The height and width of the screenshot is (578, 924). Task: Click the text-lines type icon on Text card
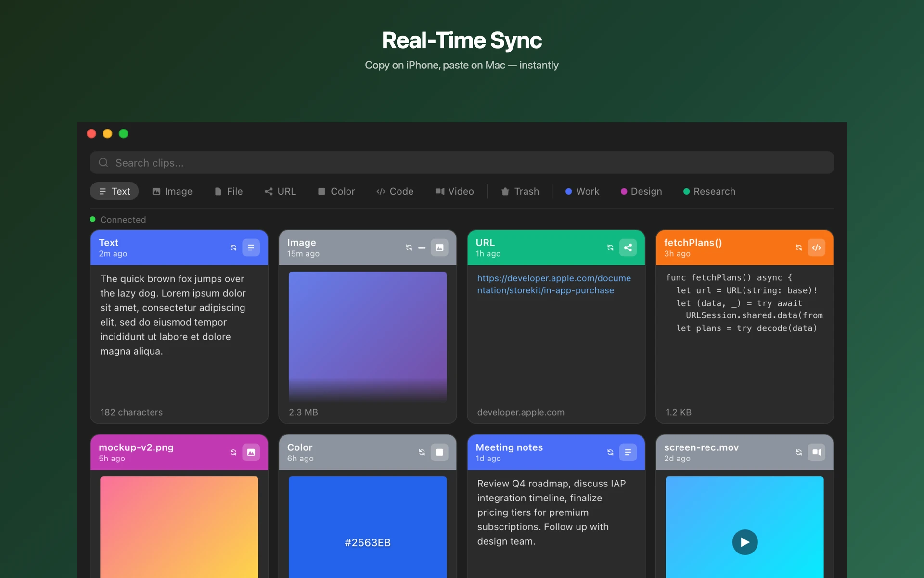point(251,248)
